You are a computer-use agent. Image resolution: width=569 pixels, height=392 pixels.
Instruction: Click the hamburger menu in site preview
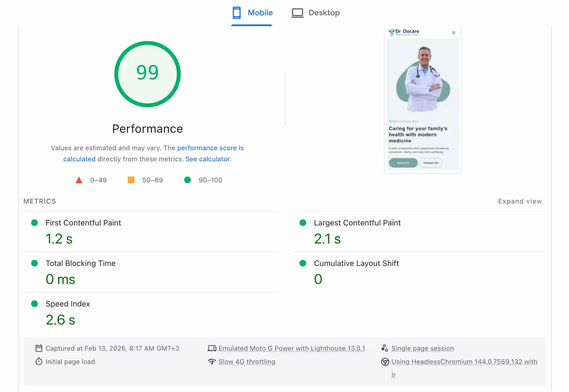click(454, 33)
